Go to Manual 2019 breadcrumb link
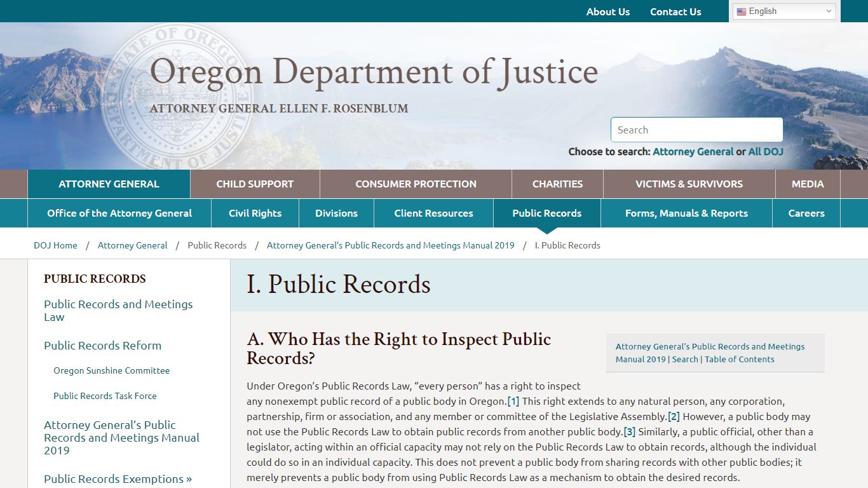 390,245
